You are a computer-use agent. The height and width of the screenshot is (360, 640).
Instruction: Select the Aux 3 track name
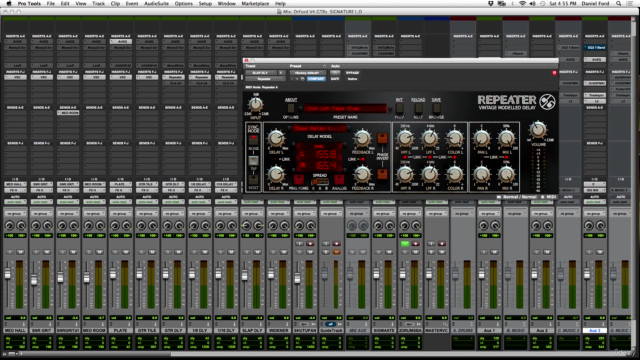click(x=594, y=330)
